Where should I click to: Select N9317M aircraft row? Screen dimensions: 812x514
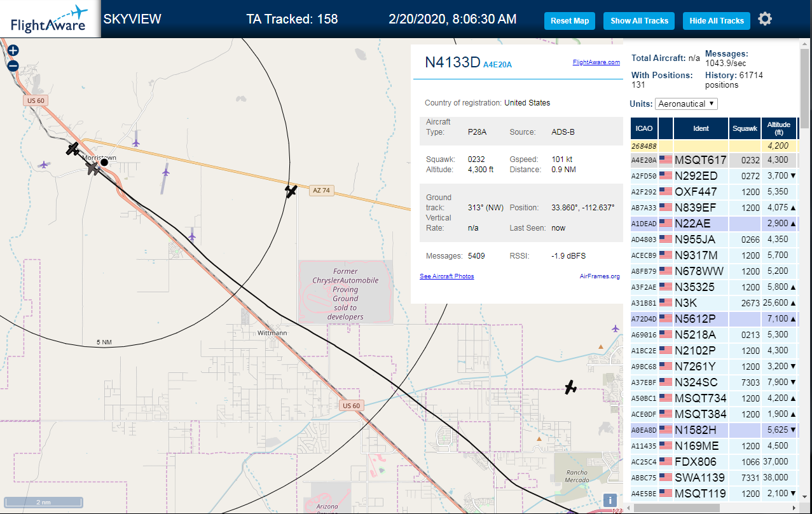[x=714, y=255]
